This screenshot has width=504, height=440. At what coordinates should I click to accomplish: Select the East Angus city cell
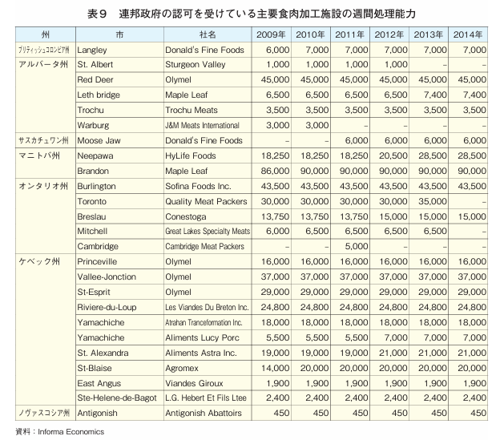119,383
